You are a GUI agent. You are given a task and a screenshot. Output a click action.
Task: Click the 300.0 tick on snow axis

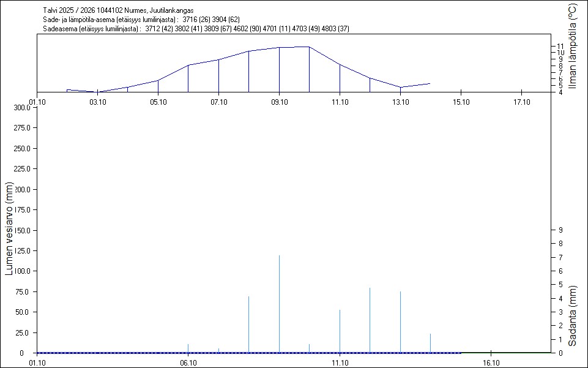tap(22, 108)
